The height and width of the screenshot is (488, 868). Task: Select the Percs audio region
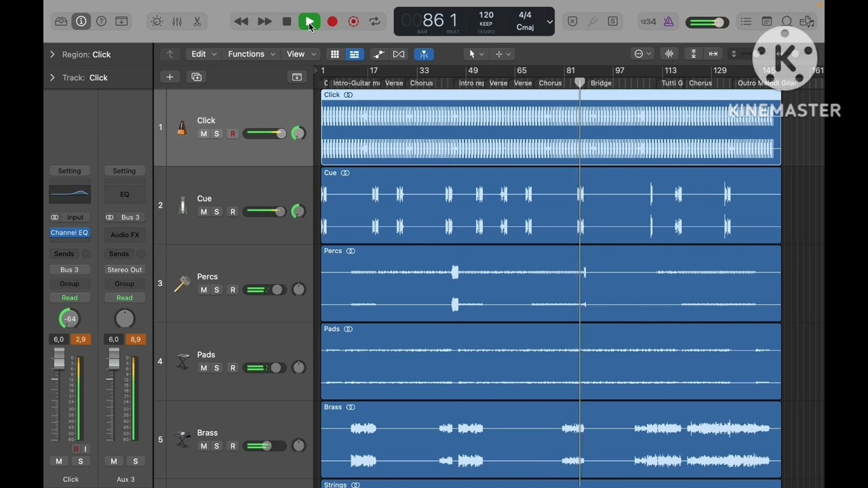551,283
